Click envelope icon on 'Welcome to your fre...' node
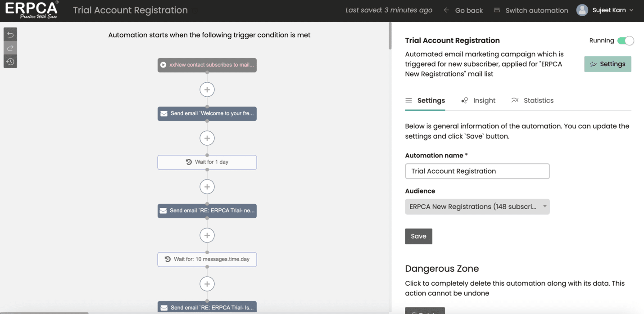644x314 pixels. click(x=164, y=114)
